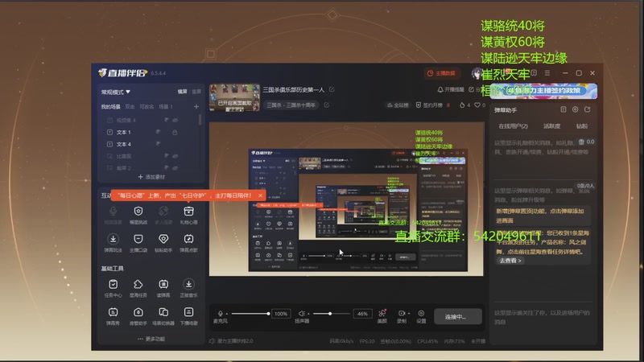Viewport: 644px width, 362px height.
Task: Close the orange 每日心愿 tooltip
Action: click(x=260, y=195)
